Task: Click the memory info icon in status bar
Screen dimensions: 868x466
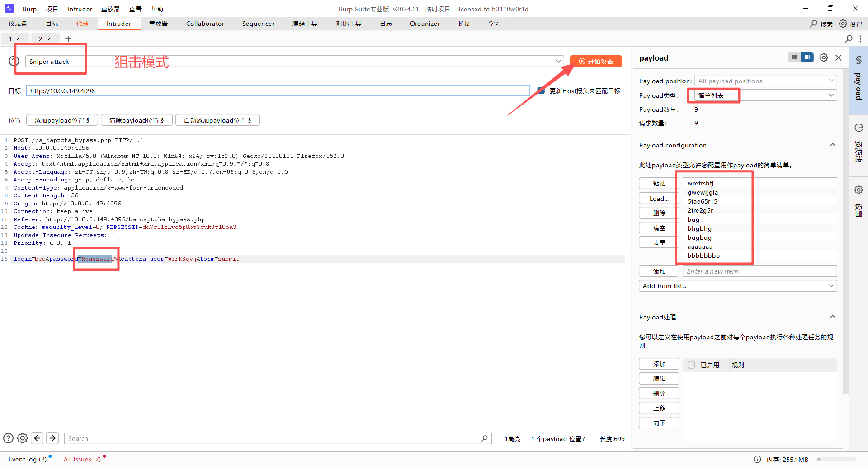Action: pyautogui.click(x=757, y=459)
